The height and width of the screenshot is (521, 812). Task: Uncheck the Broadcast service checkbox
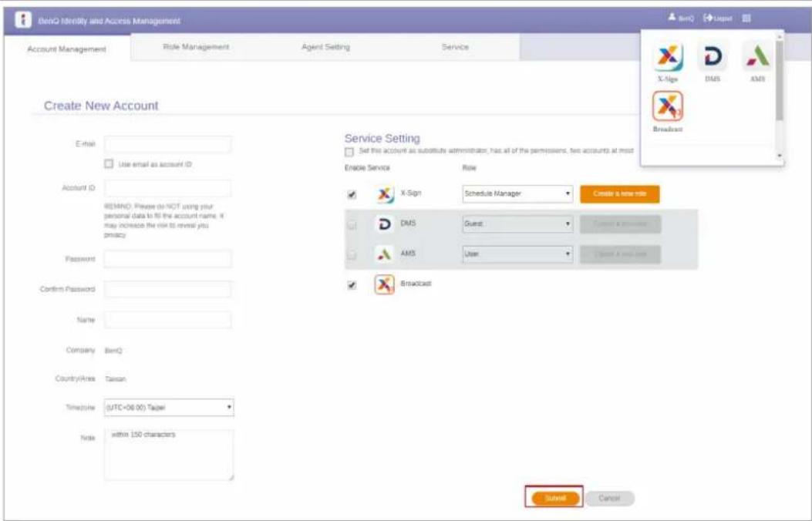352,285
